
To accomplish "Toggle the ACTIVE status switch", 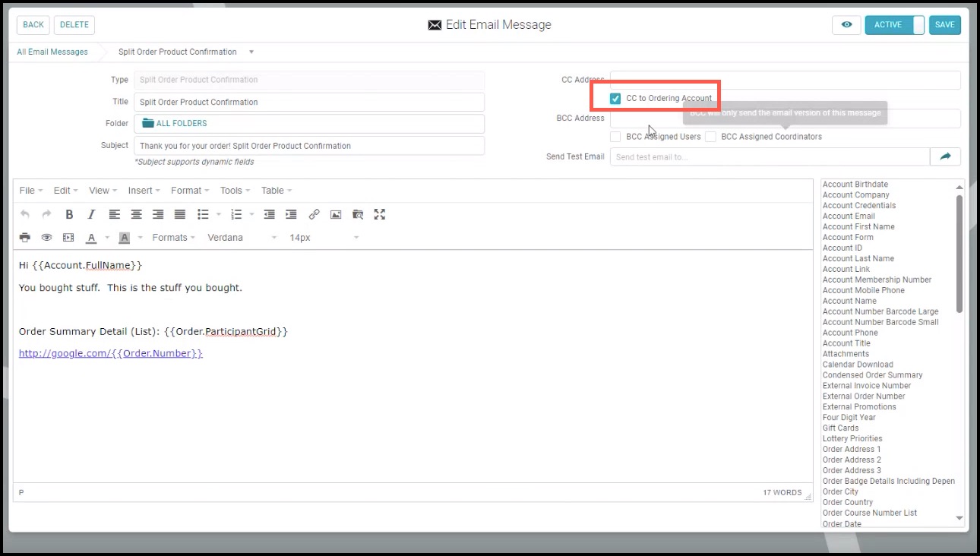I will point(895,25).
